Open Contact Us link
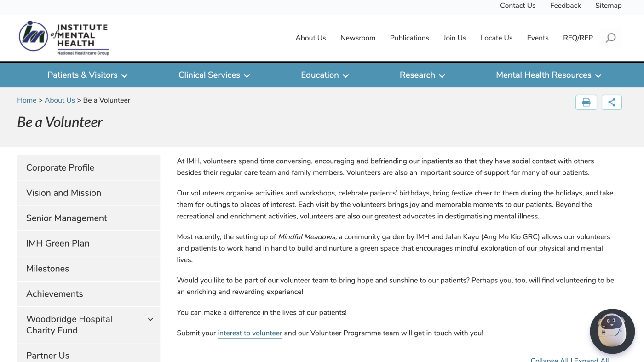This screenshot has height=362, width=644. [518, 6]
